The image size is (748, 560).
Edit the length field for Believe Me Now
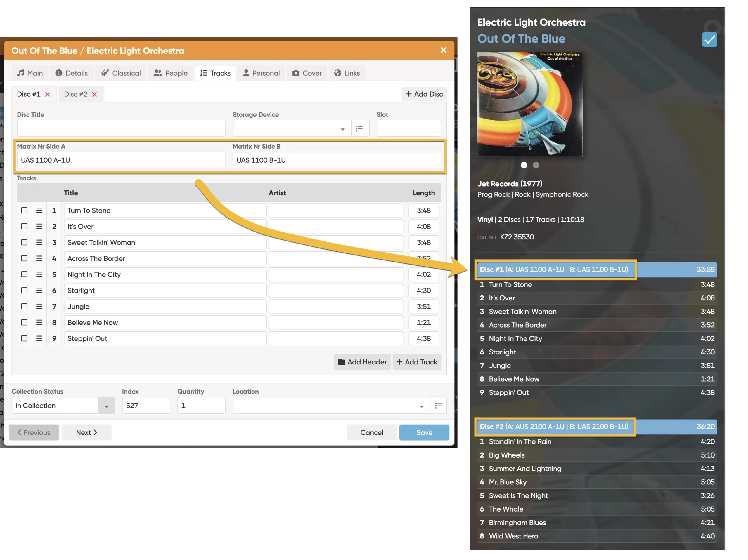coord(424,322)
